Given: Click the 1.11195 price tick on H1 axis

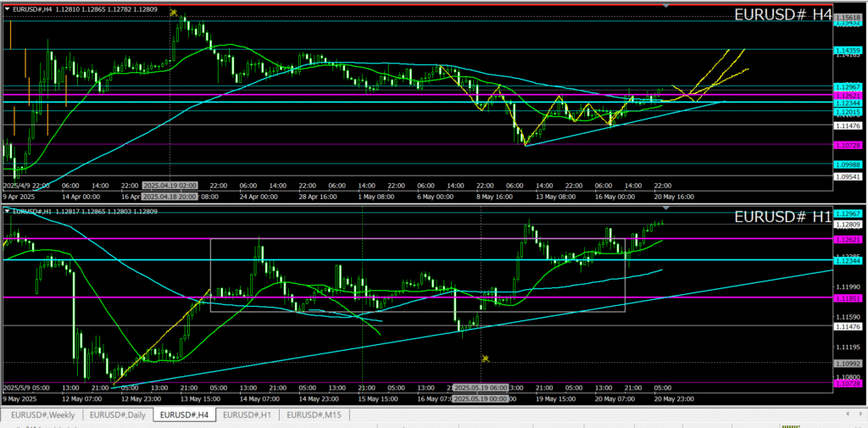Looking at the screenshot, I should click(x=847, y=347).
